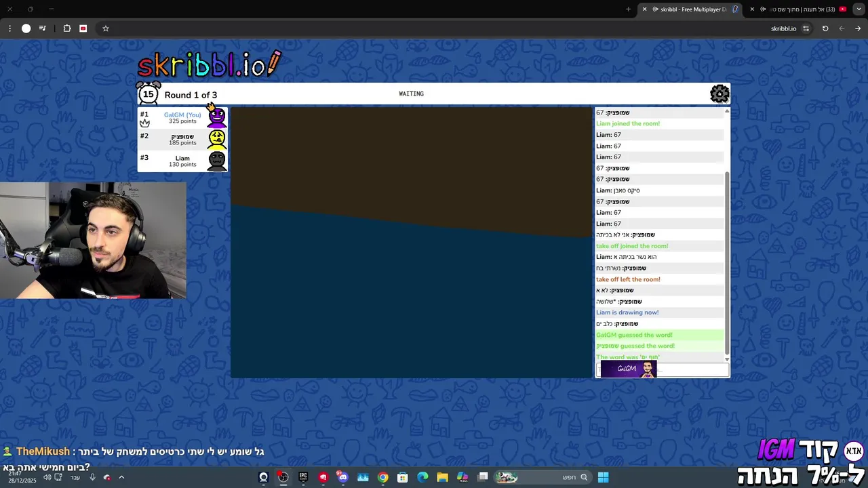Open the red app icon next to Discord

[x=323, y=477]
